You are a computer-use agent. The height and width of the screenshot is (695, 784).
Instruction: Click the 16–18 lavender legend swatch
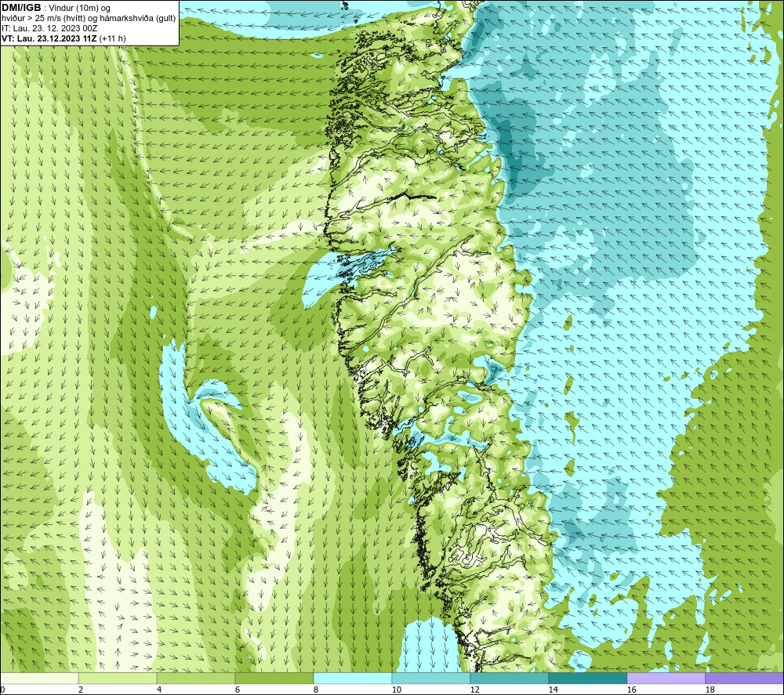[x=666, y=678]
